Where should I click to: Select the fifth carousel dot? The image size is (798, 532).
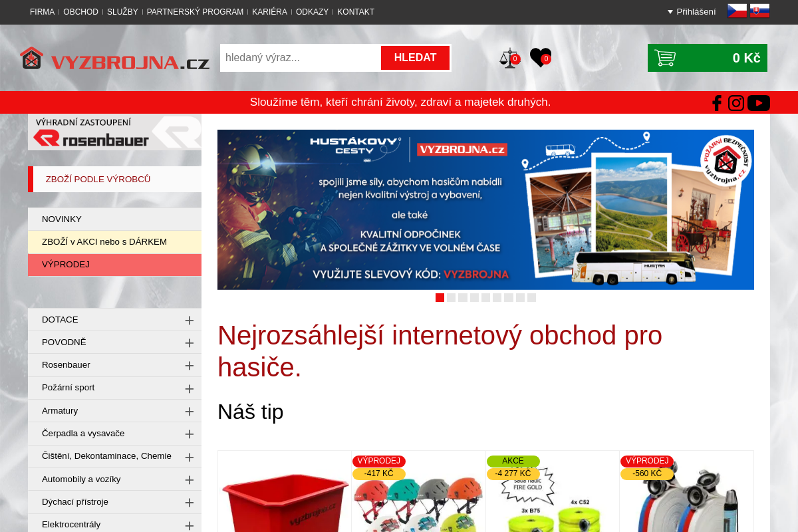tap(485, 297)
